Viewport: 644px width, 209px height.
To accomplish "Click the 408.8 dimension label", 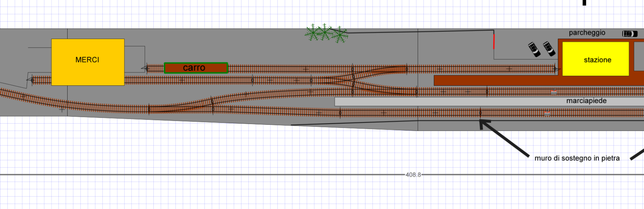I will click(x=413, y=175).
